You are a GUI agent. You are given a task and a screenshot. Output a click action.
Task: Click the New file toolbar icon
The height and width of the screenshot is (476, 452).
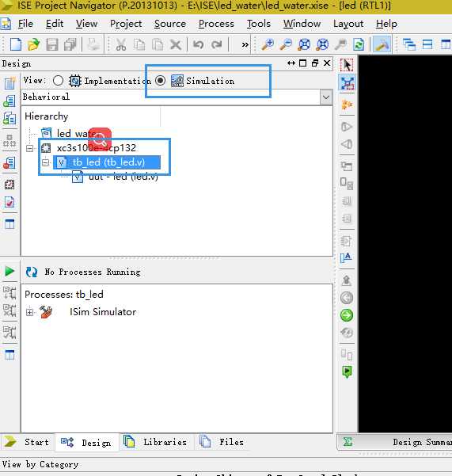tap(15, 44)
